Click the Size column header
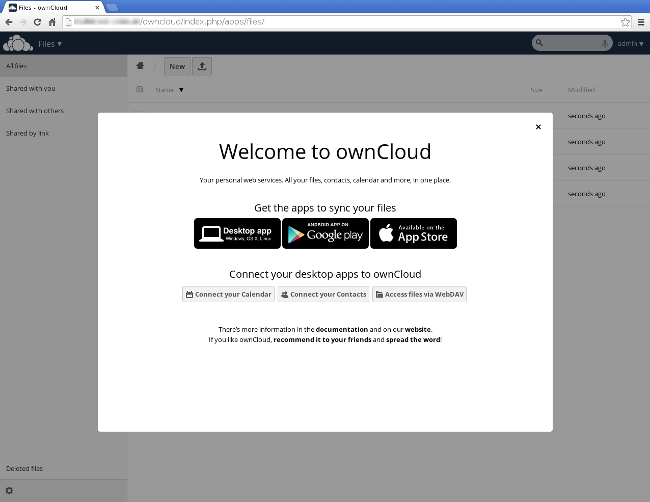The width and height of the screenshot is (650, 502). coord(536,90)
